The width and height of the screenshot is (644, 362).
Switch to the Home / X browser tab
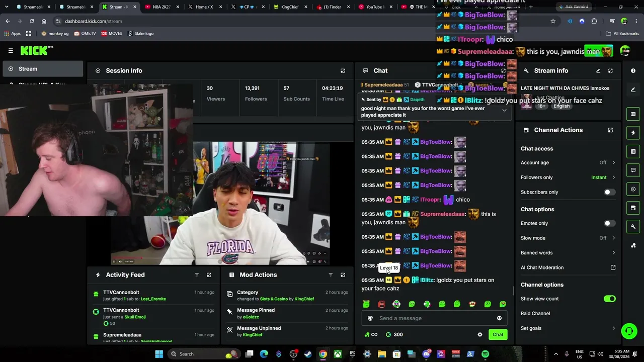(x=204, y=7)
